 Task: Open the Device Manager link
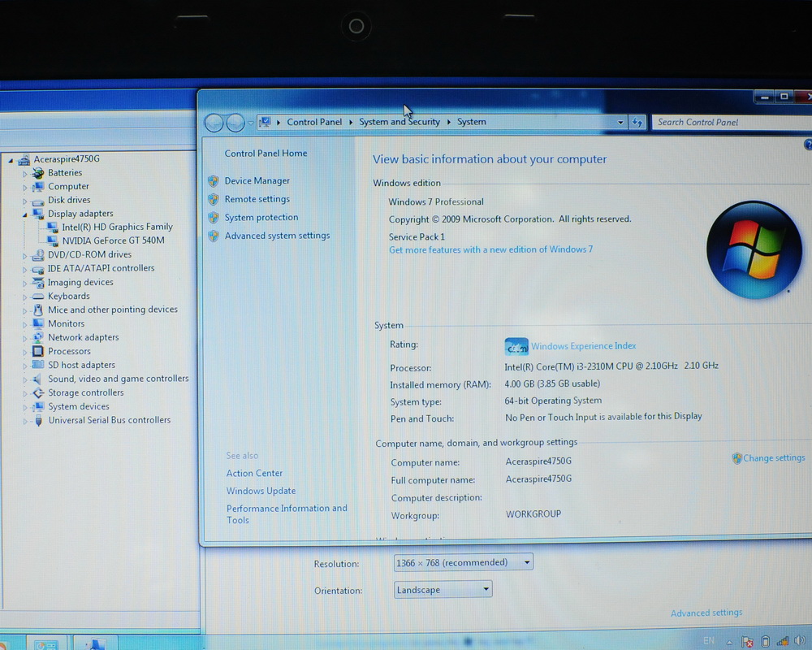(x=257, y=181)
